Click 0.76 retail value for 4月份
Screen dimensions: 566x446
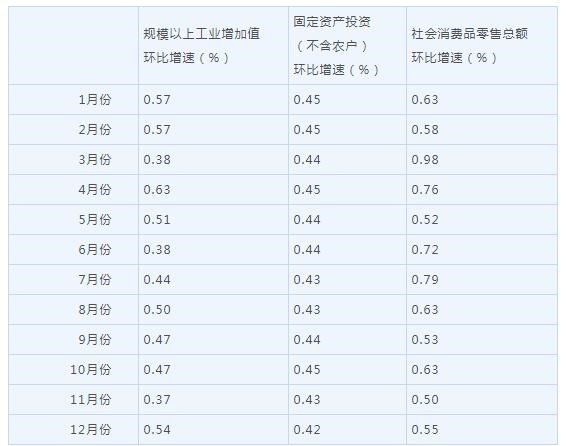[x=425, y=190]
